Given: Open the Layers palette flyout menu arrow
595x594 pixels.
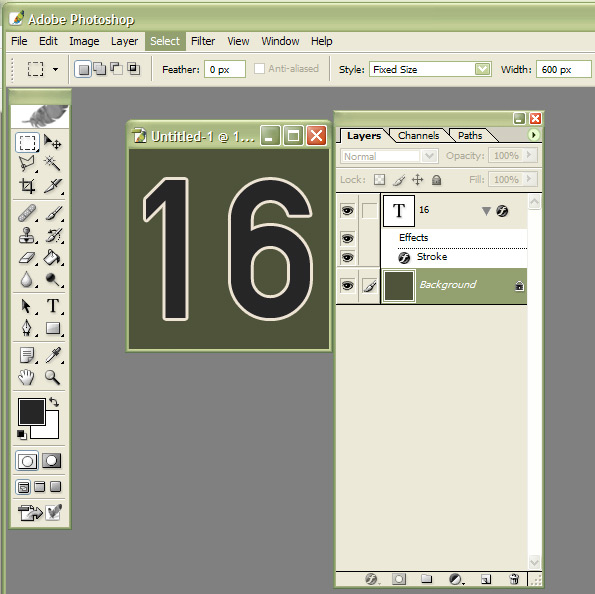Looking at the screenshot, I should click(x=534, y=135).
